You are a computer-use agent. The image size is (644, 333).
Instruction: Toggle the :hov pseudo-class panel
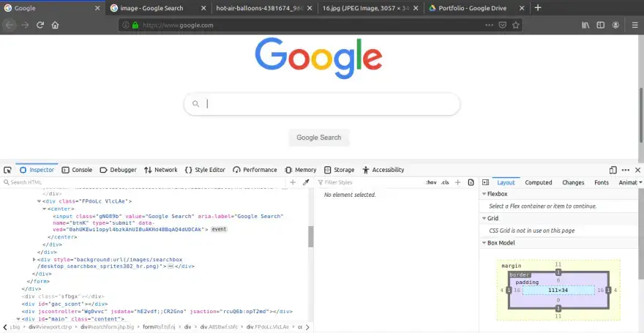point(431,182)
